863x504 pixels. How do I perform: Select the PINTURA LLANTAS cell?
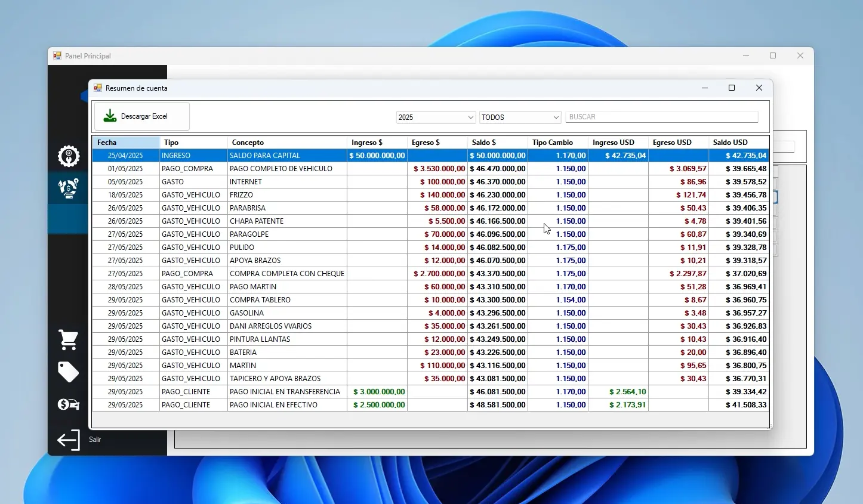[x=287, y=339]
